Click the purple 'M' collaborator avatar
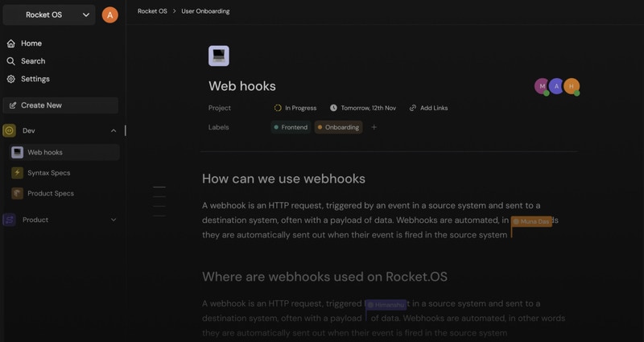 pos(542,86)
